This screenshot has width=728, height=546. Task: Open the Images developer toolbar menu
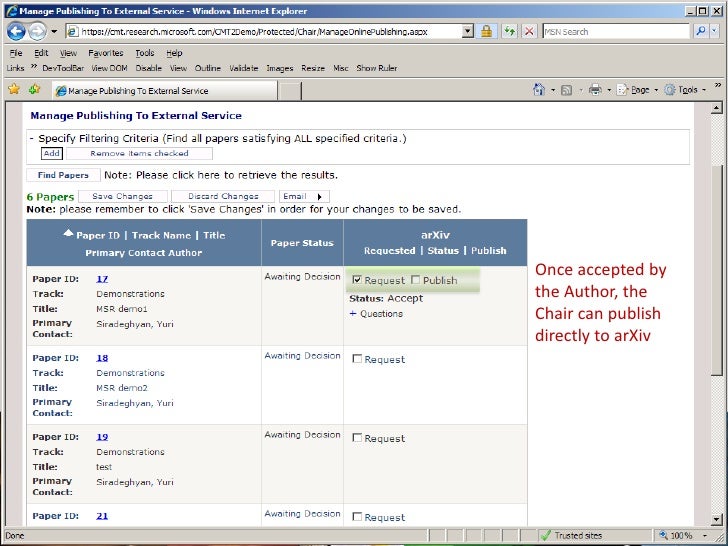(x=280, y=68)
